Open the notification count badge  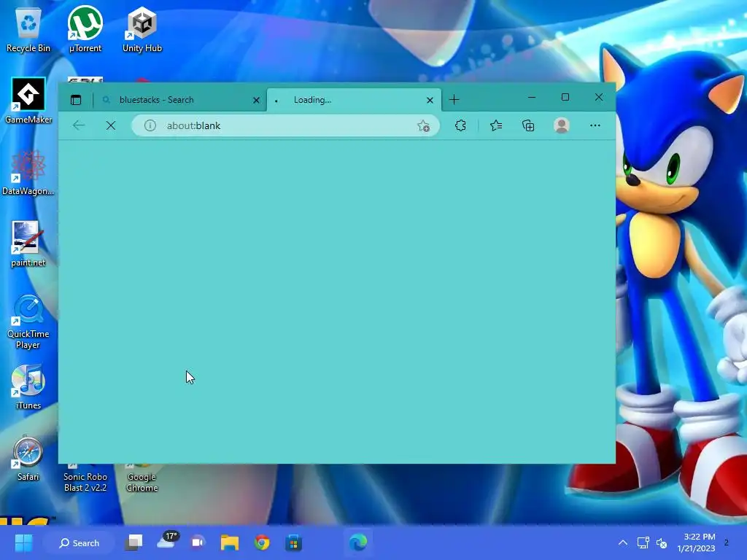point(727,542)
